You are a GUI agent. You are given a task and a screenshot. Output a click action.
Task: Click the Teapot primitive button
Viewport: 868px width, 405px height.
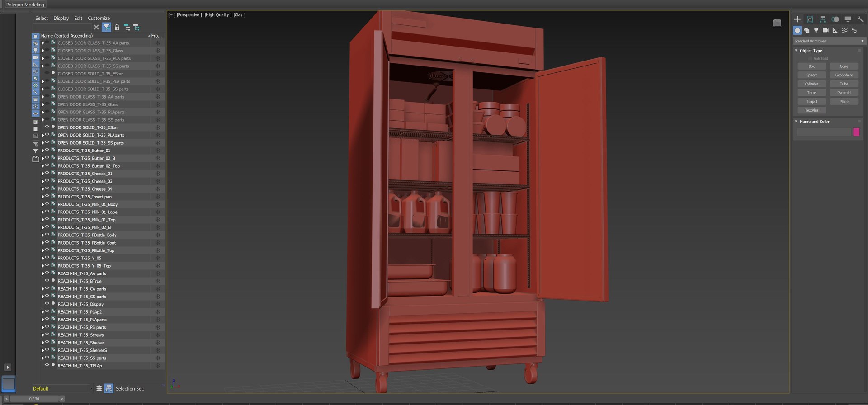coord(811,102)
